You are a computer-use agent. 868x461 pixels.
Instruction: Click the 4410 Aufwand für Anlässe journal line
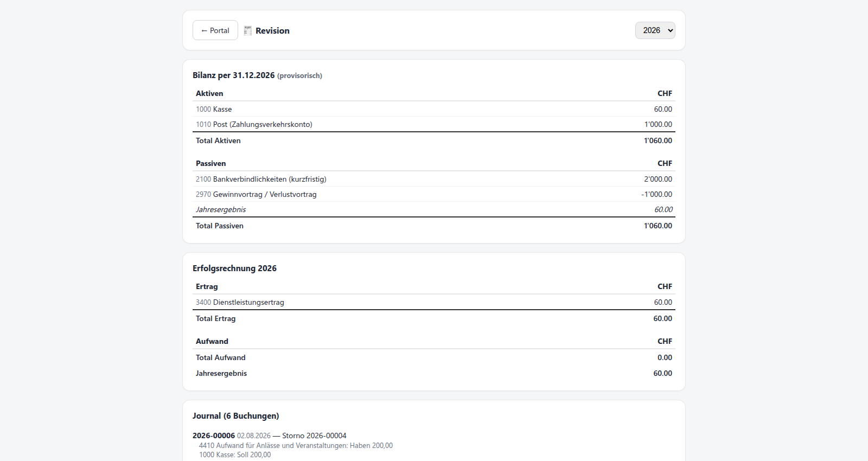point(296,445)
